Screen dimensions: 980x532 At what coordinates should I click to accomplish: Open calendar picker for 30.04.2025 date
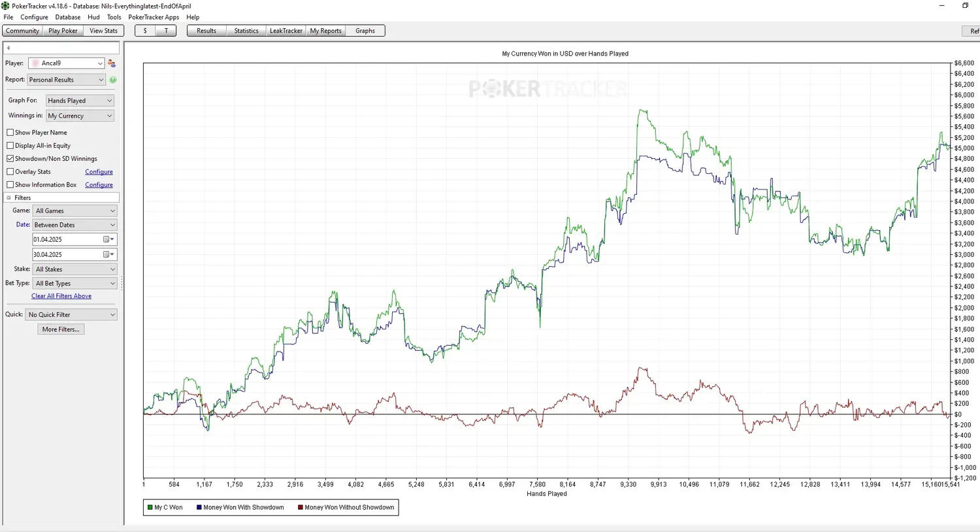pos(108,254)
